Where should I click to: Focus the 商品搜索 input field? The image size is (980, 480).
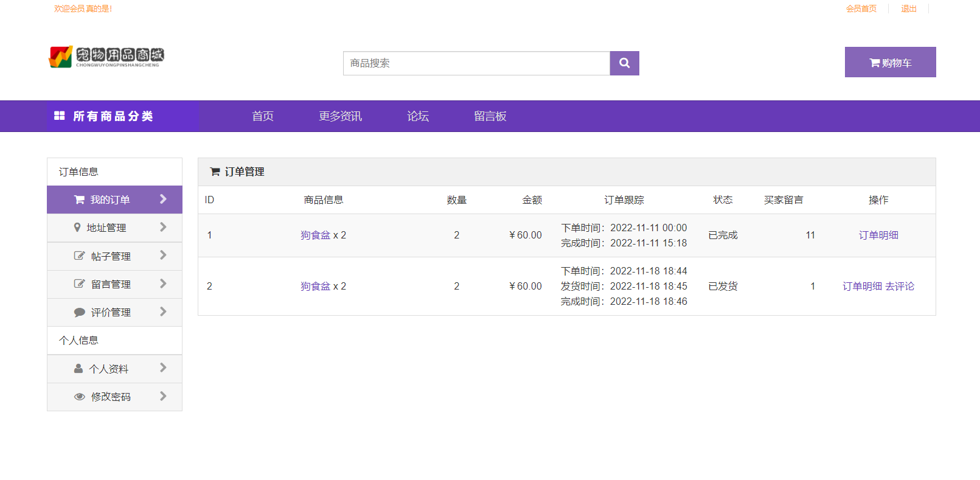pyautogui.click(x=476, y=63)
